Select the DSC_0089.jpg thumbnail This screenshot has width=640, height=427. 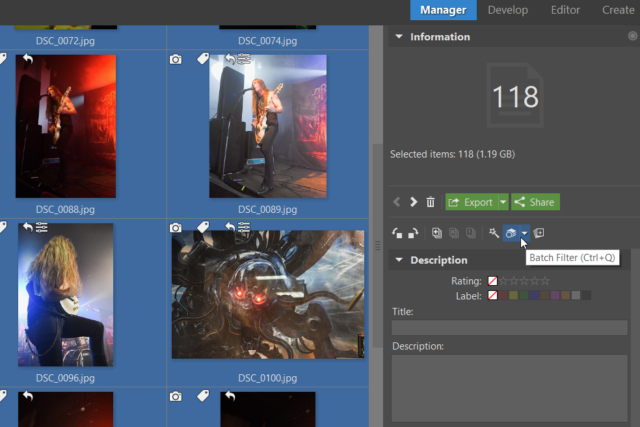[x=268, y=126]
